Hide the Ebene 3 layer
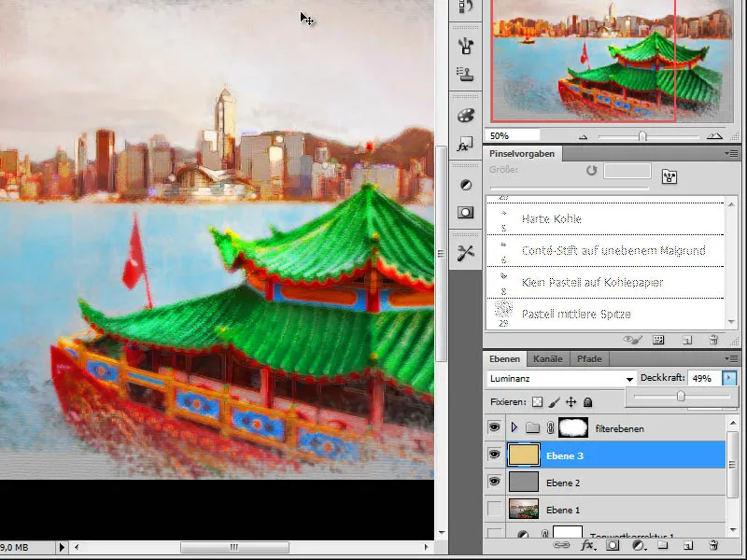This screenshot has width=747, height=560. (495, 455)
